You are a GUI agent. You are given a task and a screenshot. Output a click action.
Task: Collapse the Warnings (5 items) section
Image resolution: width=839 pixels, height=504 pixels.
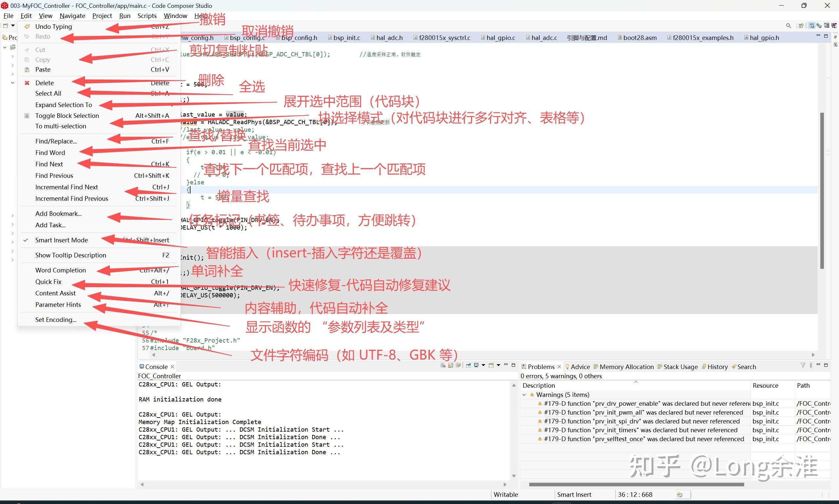click(525, 394)
